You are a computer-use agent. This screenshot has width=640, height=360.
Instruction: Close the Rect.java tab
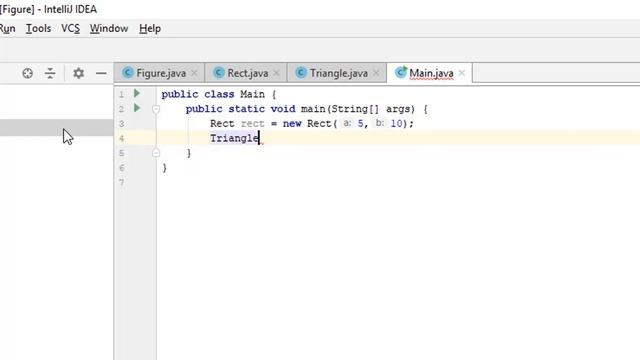point(276,73)
